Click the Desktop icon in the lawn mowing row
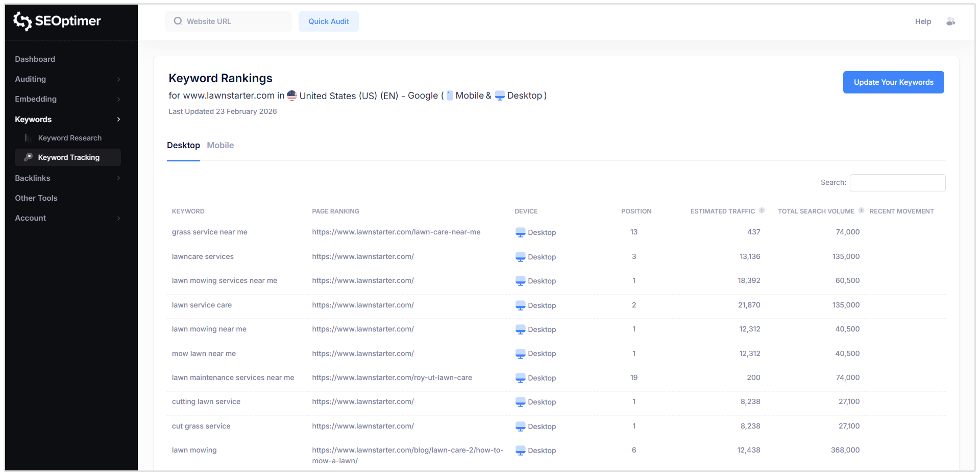This screenshot has height=475, width=980. pos(520,450)
